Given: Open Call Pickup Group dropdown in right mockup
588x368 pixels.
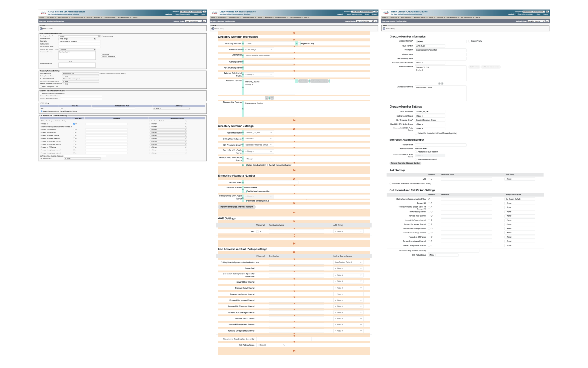Looking at the screenshot, I should pos(443,255).
